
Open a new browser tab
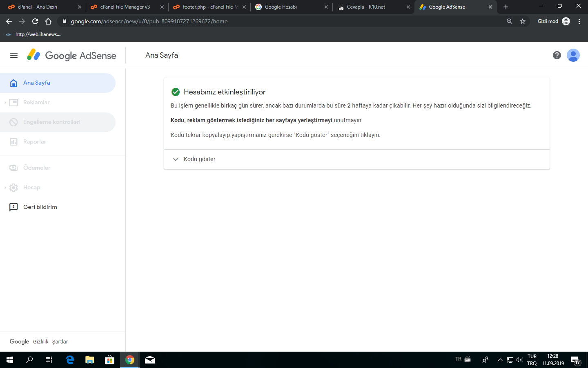[x=506, y=7]
